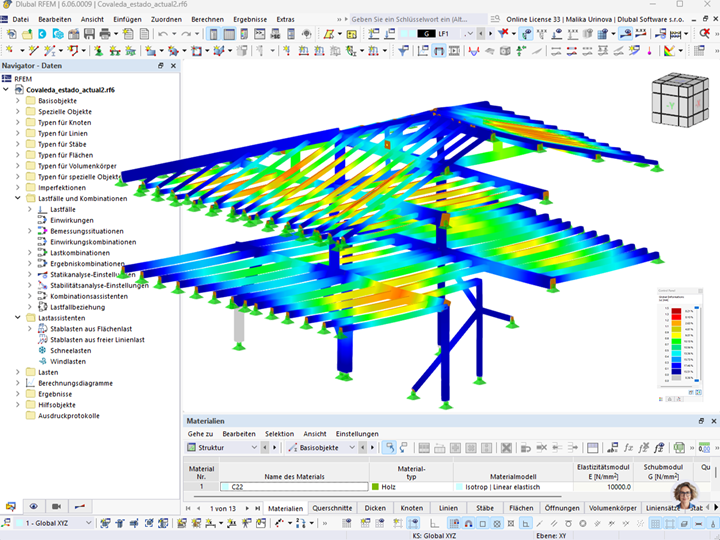
Task: Select the new node star tool
Action: pyautogui.click(x=10, y=51)
